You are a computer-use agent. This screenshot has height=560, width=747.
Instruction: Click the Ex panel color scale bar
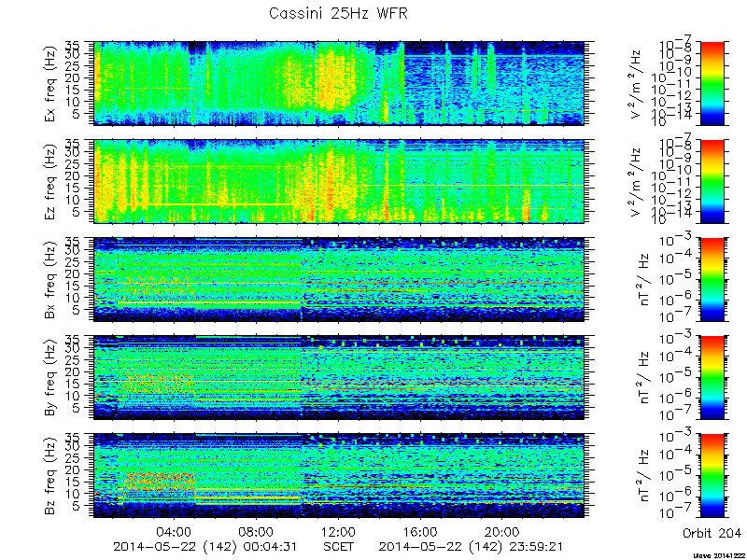point(712,83)
